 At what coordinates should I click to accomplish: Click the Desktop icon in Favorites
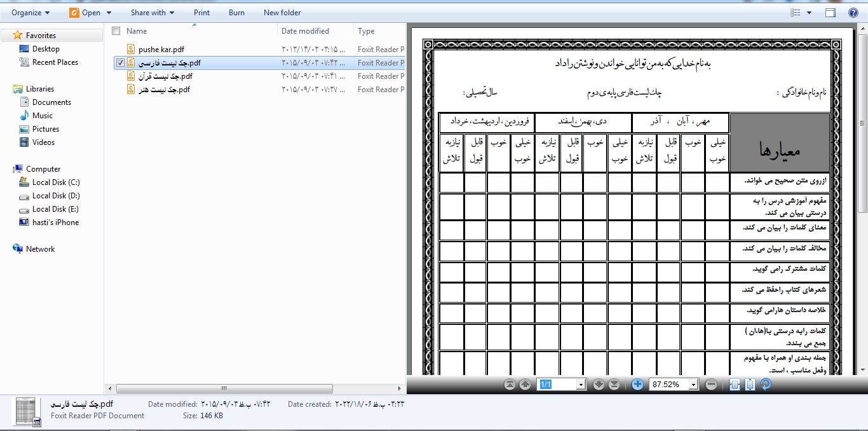click(25, 49)
